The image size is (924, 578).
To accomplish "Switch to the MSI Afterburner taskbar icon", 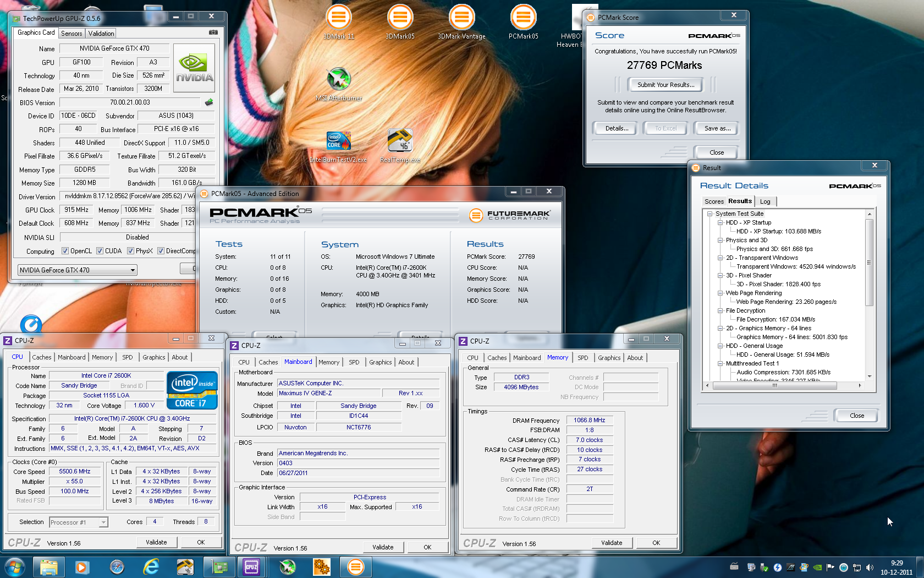I will [287, 567].
